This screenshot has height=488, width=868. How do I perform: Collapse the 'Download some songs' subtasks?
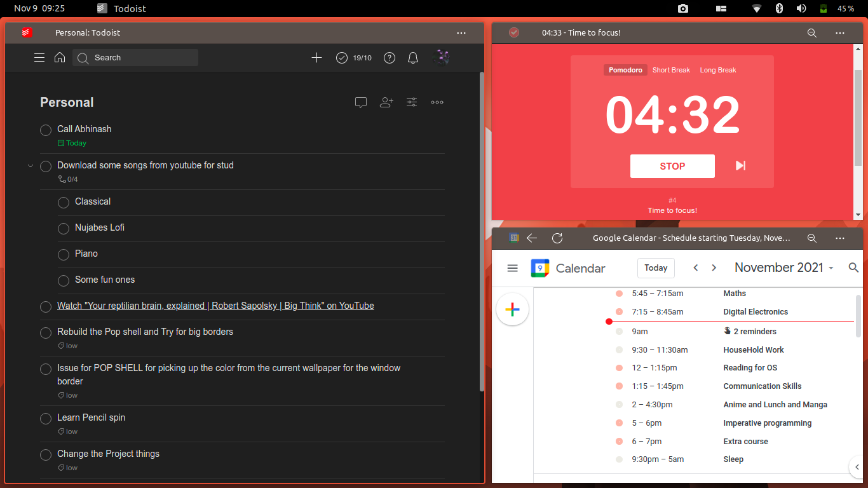coord(30,166)
